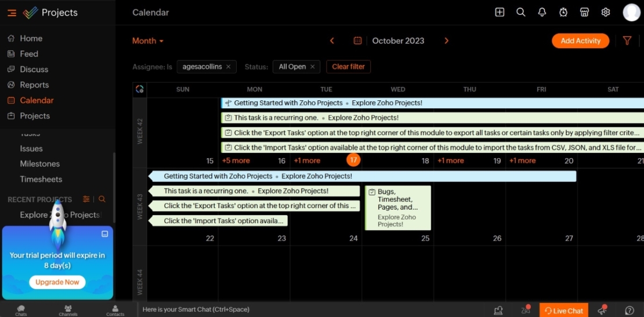The height and width of the screenshot is (317, 644).
Task: Expand the Month view dropdown
Action: 148,41
